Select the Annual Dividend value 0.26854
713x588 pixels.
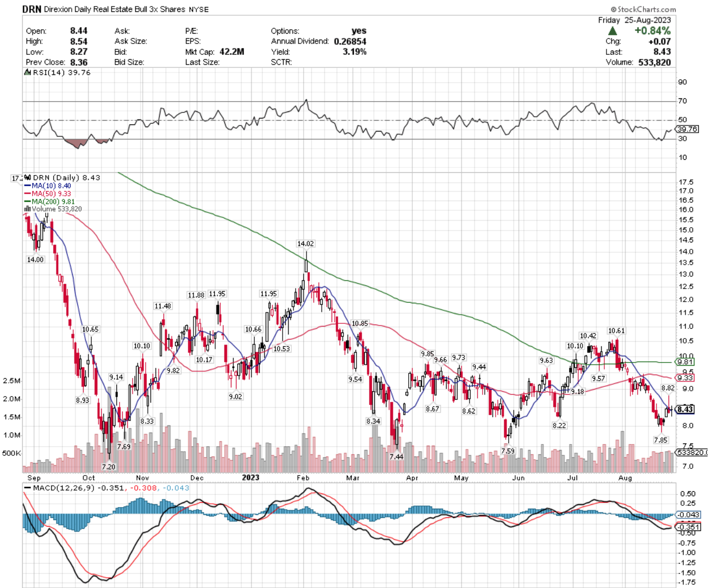[350, 41]
